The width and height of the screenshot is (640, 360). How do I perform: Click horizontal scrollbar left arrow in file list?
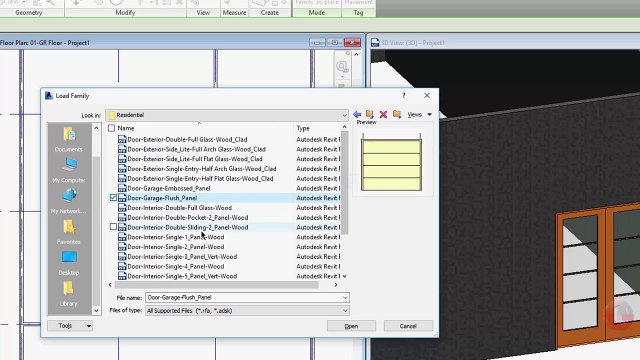tap(110, 285)
